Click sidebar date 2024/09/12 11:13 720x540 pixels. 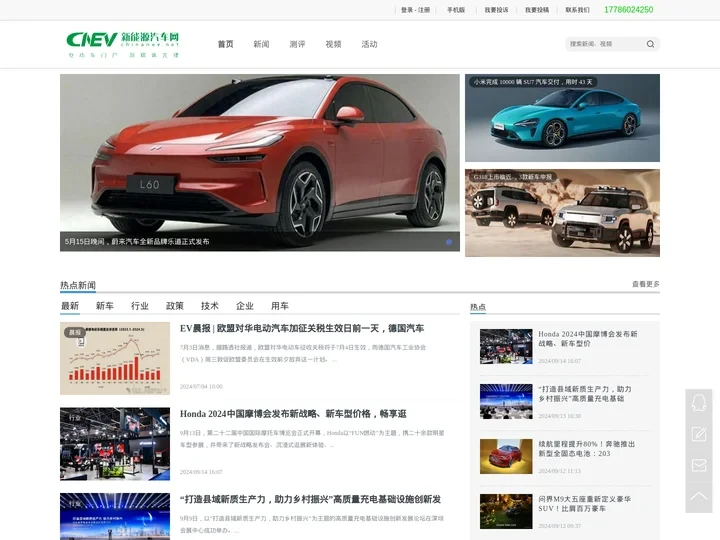coord(559,471)
